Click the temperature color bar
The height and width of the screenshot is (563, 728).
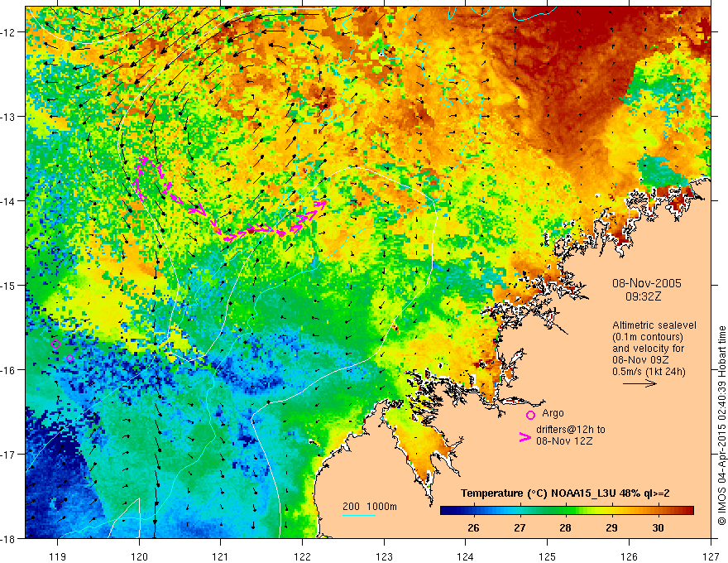pos(567,511)
